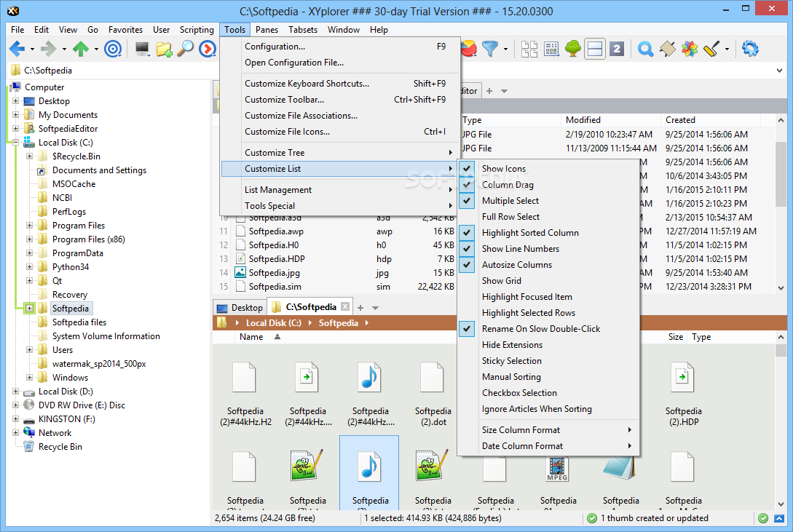Screen dimensions: 793x532
Task: Click the Network tree icon
Action: (29, 432)
